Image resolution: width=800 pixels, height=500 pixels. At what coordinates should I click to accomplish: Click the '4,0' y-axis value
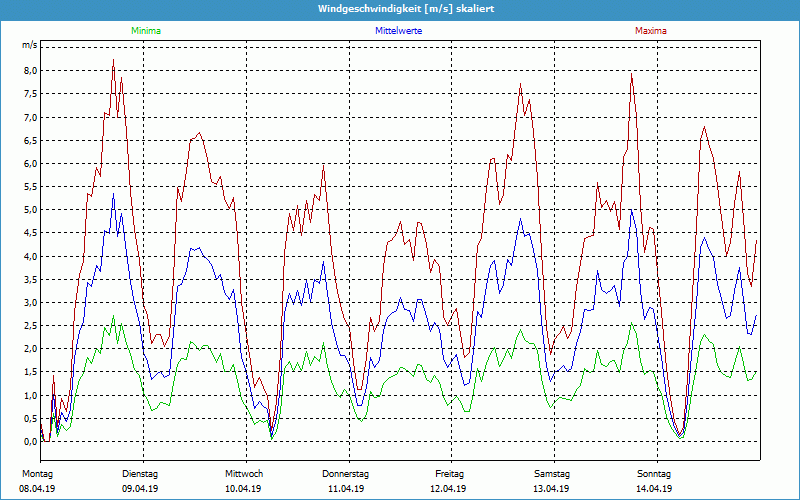pos(31,256)
